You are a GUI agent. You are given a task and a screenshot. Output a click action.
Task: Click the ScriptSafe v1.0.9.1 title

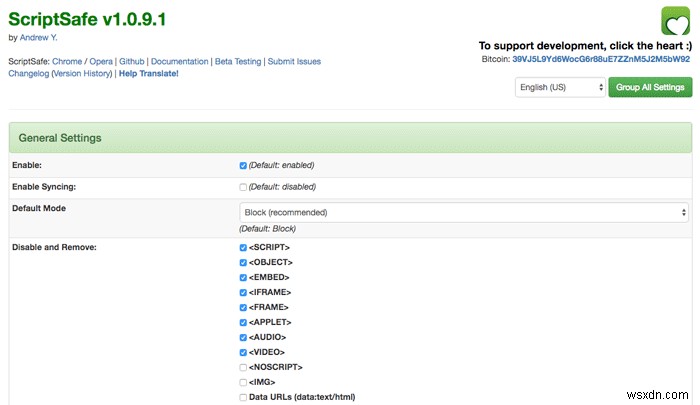coord(87,19)
